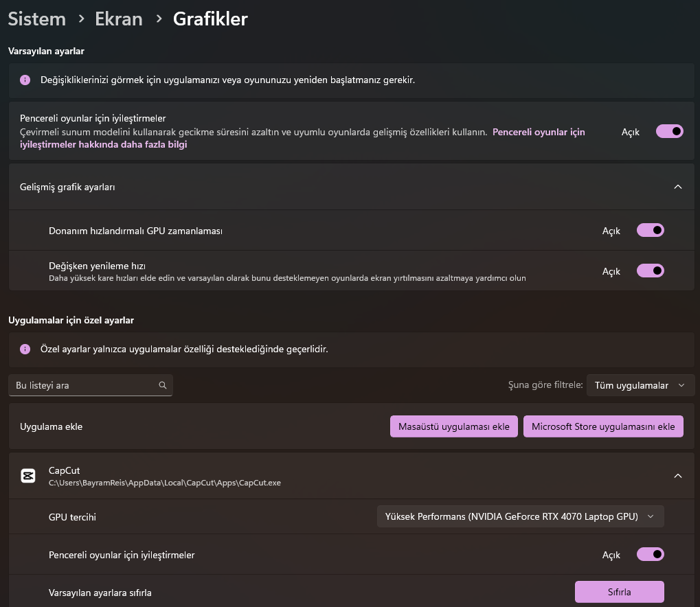Click the Uygulama ekle label

[x=51, y=426]
